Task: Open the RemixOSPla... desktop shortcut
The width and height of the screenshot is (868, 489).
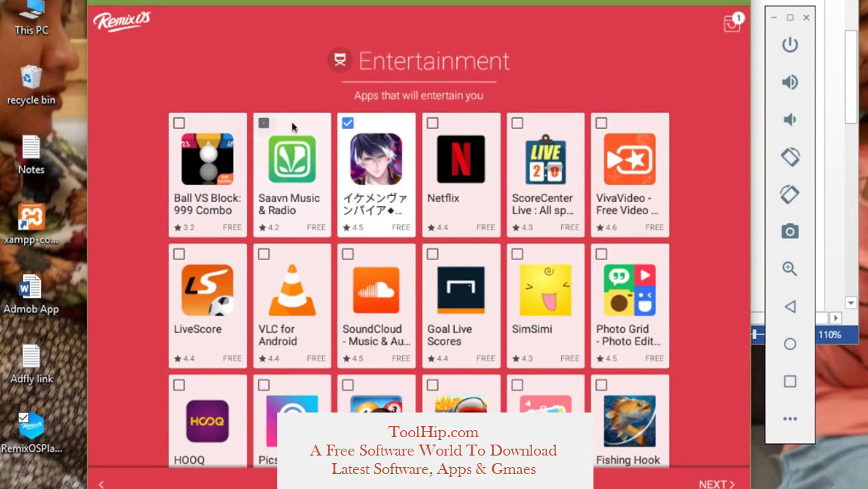Action: 31,434
